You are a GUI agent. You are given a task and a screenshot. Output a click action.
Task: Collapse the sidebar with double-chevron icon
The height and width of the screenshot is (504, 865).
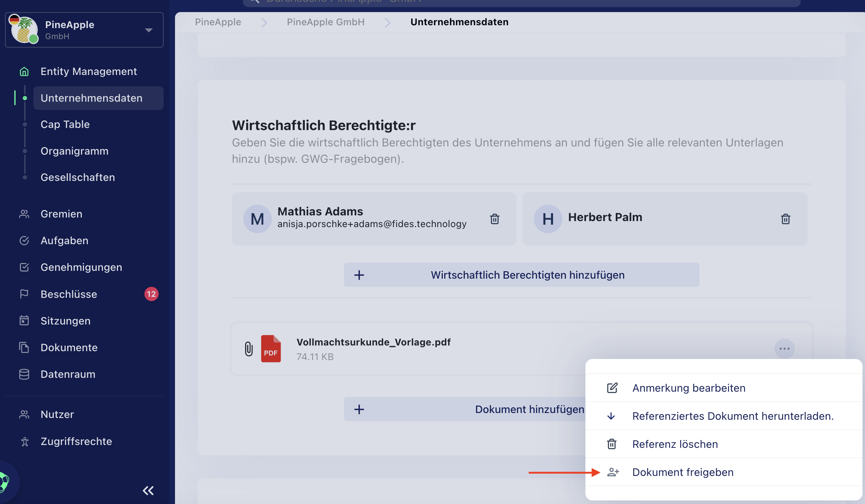(148, 490)
